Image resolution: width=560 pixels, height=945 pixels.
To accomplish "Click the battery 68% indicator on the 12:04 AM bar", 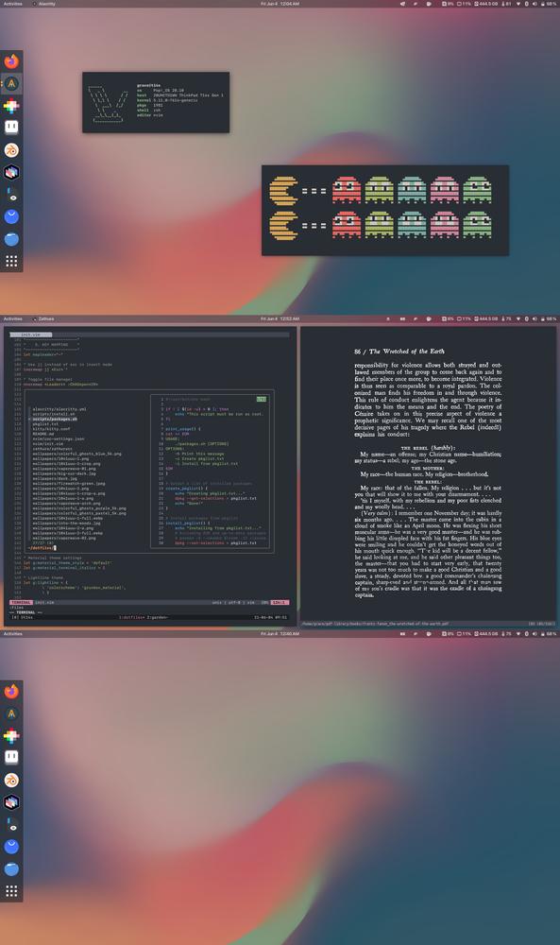I will 549,4.
